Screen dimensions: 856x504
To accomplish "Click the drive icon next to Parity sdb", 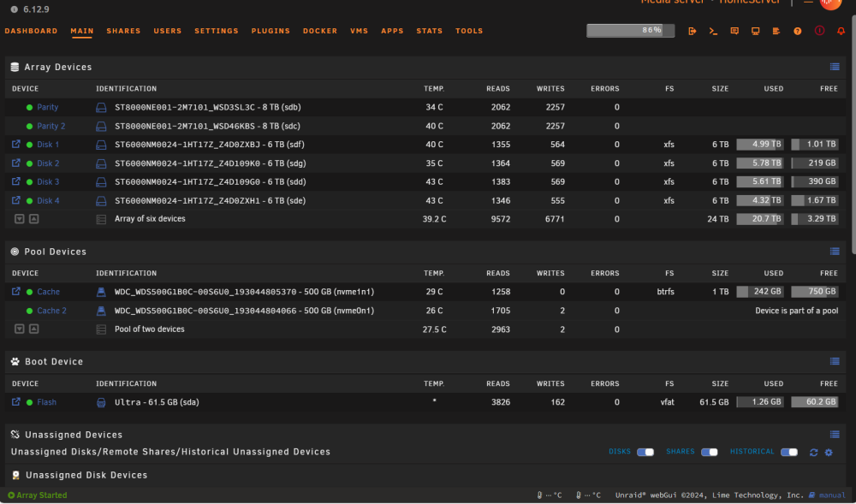I will (101, 108).
